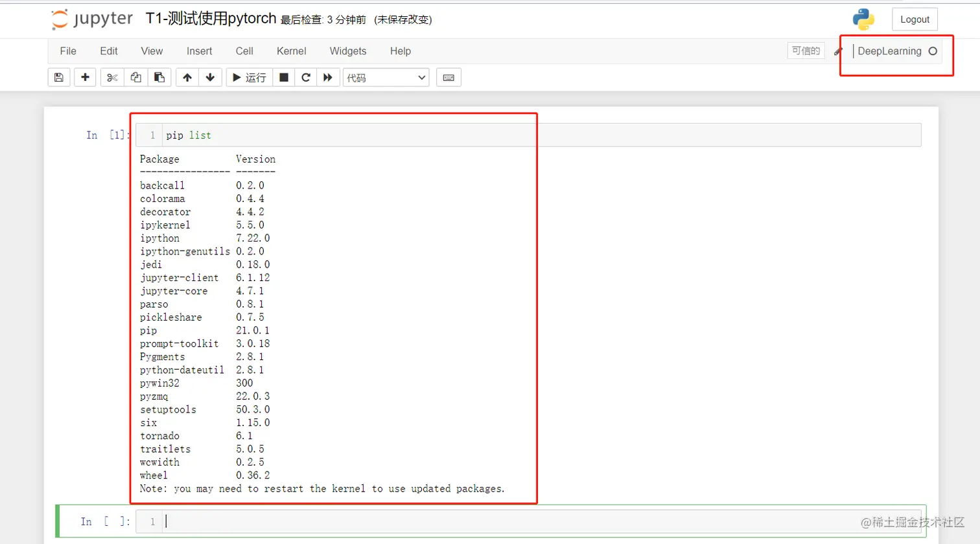This screenshot has height=544, width=980.
Task: Click the Logout button
Action: [x=915, y=19]
